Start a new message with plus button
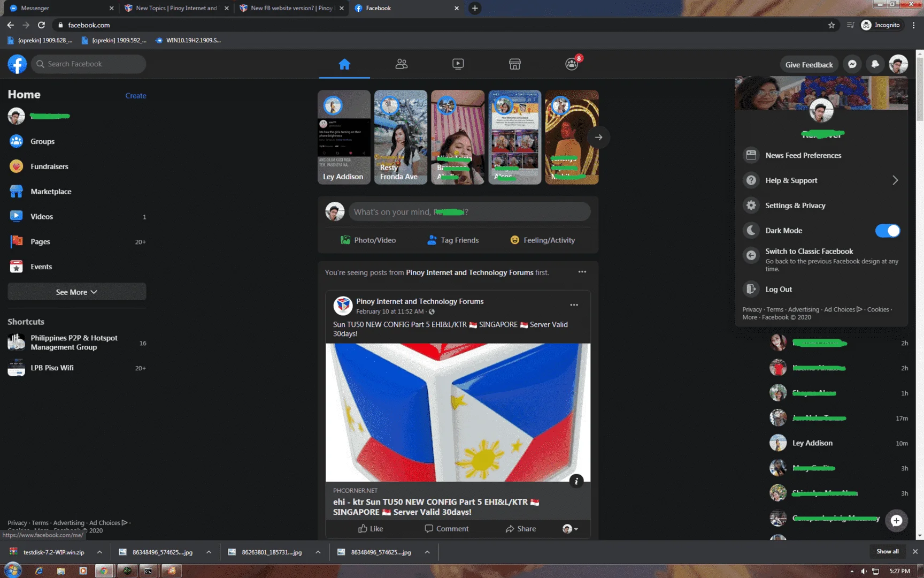 (x=897, y=520)
